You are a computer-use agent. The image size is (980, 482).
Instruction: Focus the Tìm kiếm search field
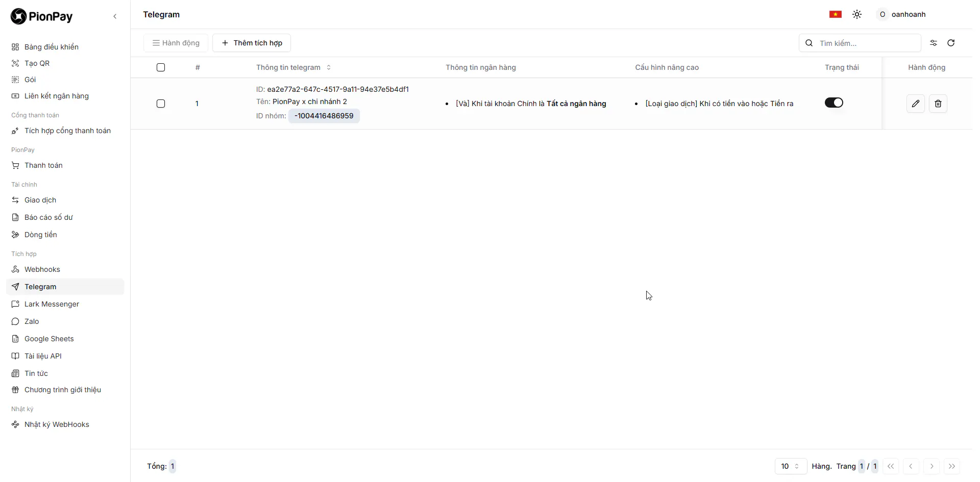click(860, 43)
